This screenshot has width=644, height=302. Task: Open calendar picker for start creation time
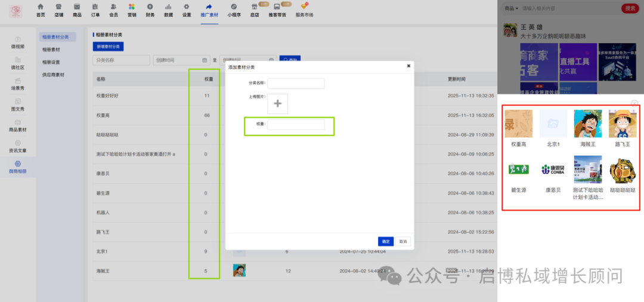[x=205, y=60]
